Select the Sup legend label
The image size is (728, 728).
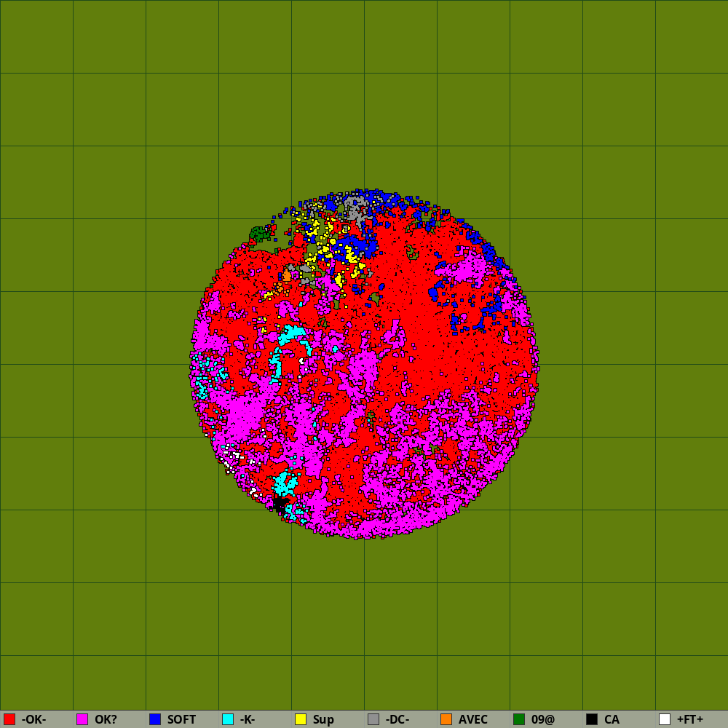[x=324, y=720]
